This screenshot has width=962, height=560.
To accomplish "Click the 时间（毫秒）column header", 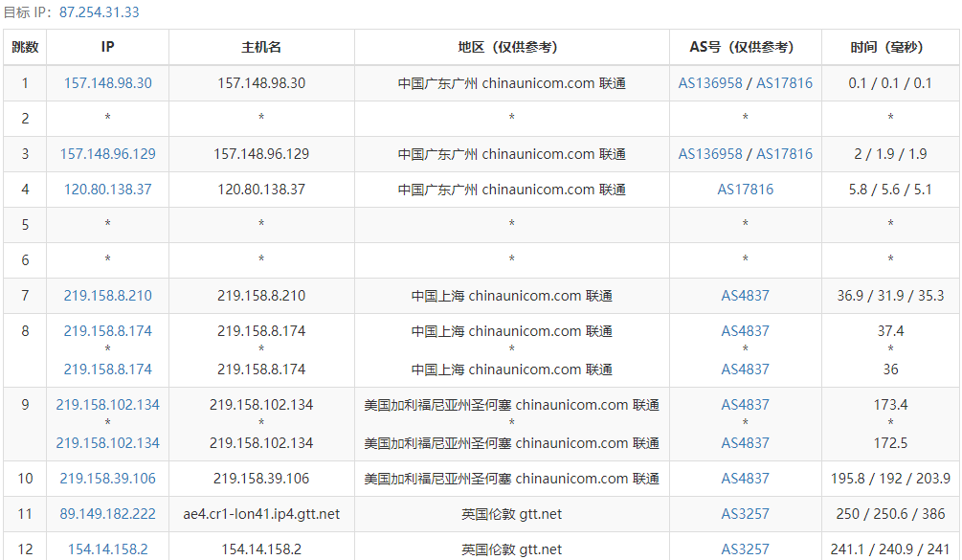I will [x=889, y=47].
